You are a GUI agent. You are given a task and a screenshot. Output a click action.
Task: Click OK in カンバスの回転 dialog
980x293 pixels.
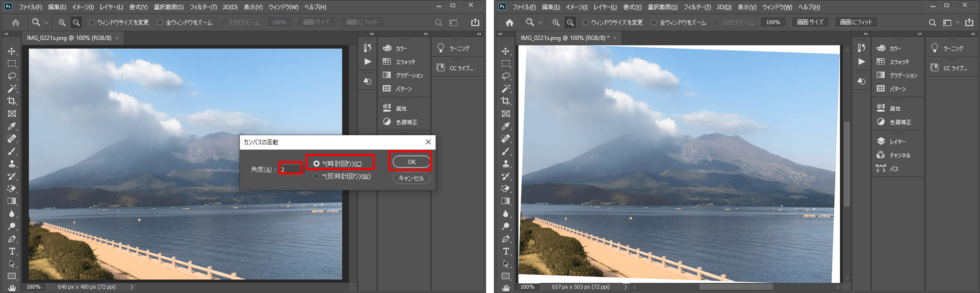(x=411, y=162)
